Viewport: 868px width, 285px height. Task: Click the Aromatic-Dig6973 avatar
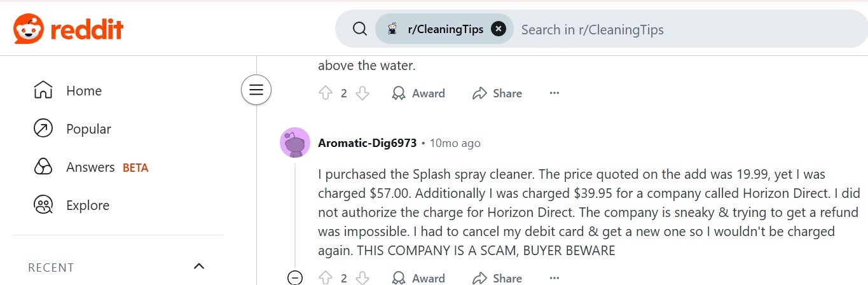295,143
